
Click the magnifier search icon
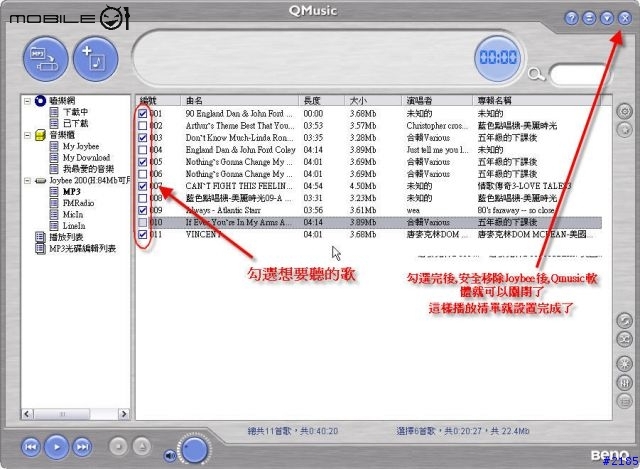(536, 74)
